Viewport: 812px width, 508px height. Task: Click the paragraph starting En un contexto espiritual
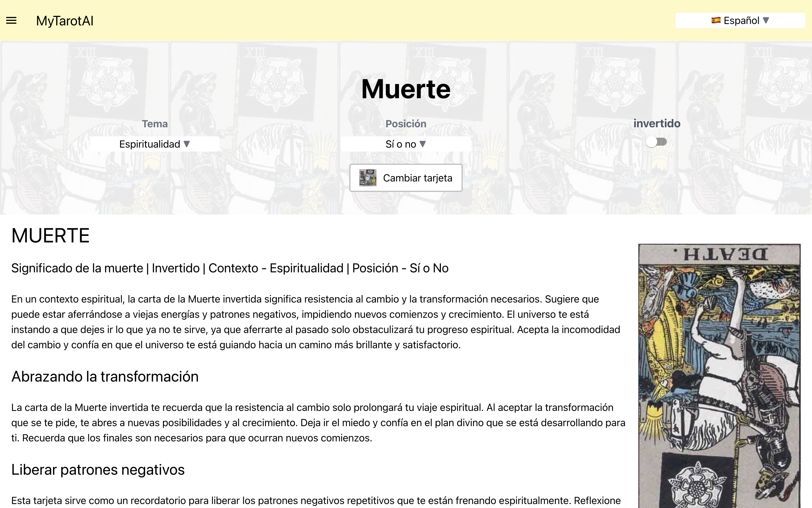click(x=316, y=322)
